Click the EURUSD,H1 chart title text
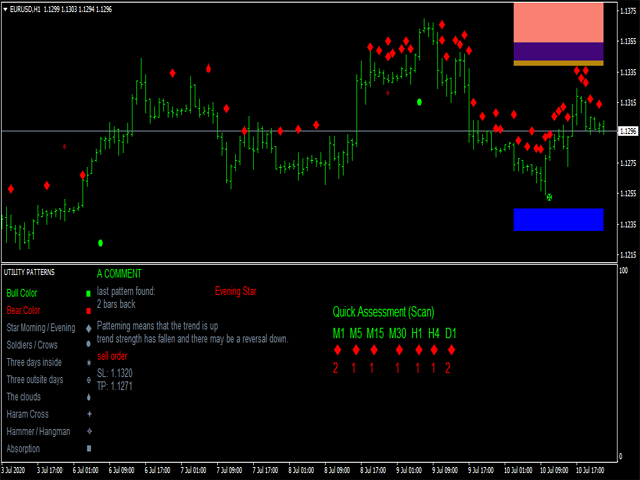The height and width of the screenshot is (480, 640). [x=25, y=9]
